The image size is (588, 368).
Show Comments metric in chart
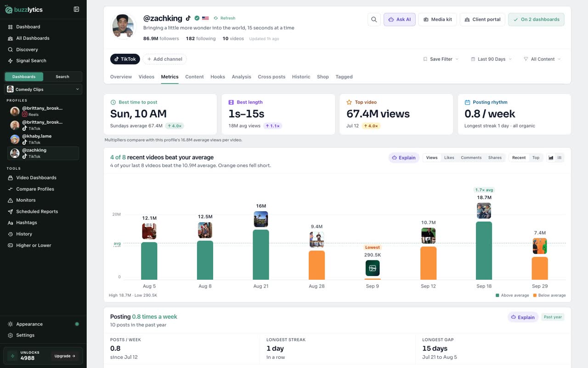[471, 158]
